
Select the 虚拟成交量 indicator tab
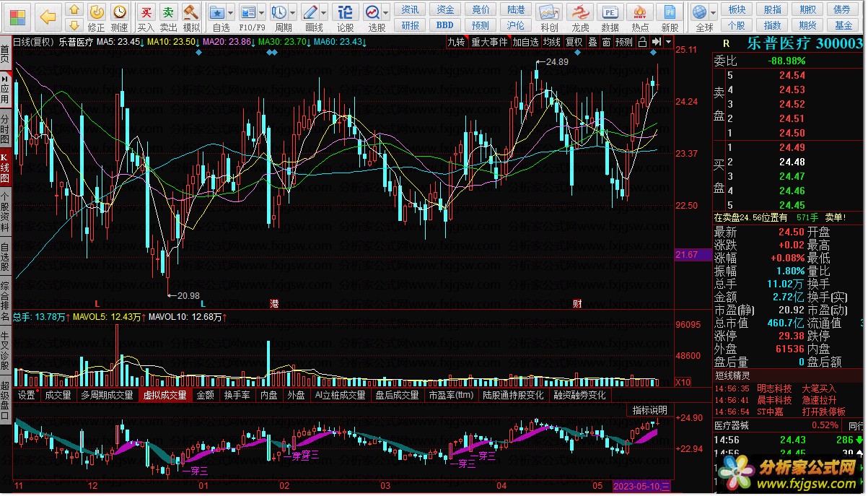(x=165, y=395)
